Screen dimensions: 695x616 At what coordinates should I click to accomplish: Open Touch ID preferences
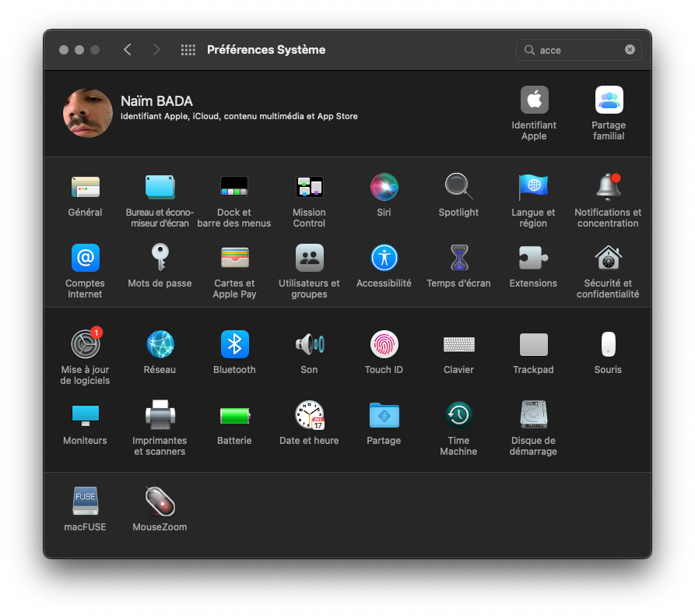click(384, 344)
